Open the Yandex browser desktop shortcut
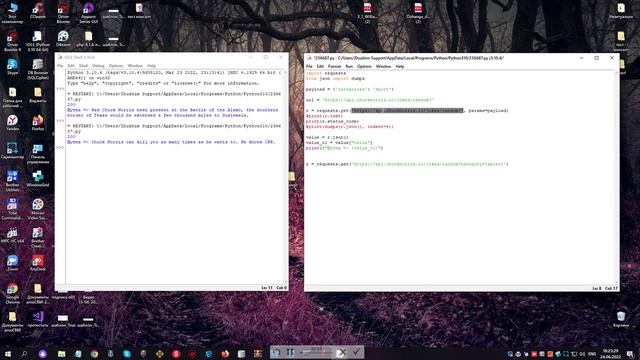640x360 pixels. (12, 122)
